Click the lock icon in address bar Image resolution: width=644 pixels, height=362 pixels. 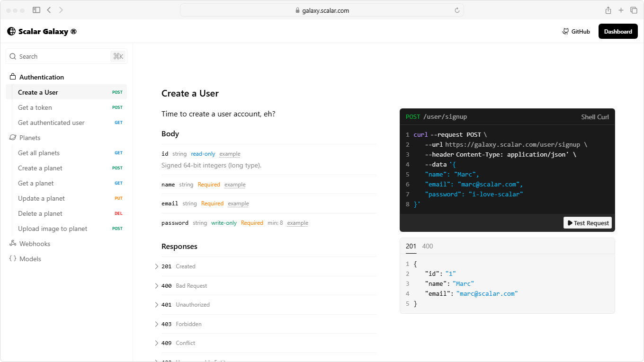pos(297,10)
